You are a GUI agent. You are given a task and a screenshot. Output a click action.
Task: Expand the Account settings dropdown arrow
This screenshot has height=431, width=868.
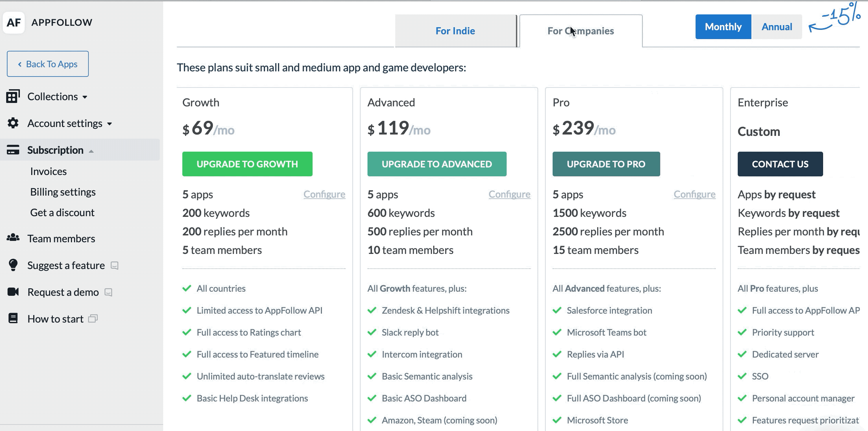[110, 124]
